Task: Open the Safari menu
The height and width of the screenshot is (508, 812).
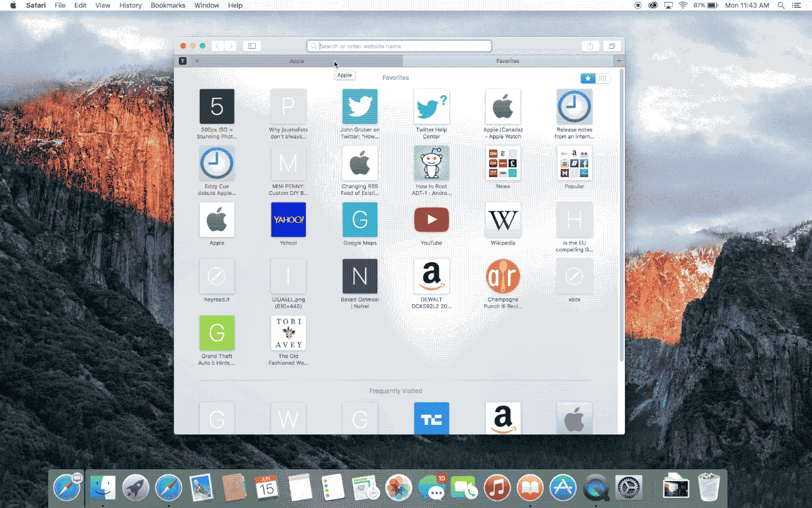Action: (x=36, y=5)
